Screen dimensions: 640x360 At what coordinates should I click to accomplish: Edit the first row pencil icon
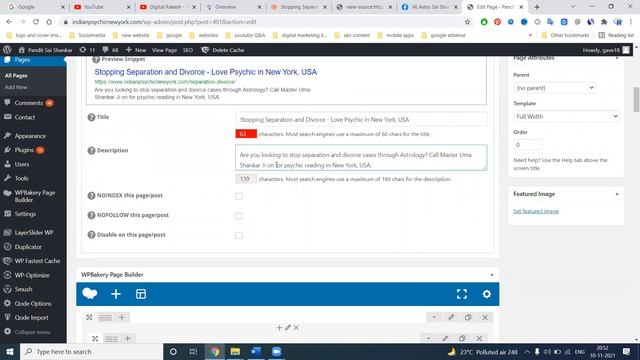point(451,317)
